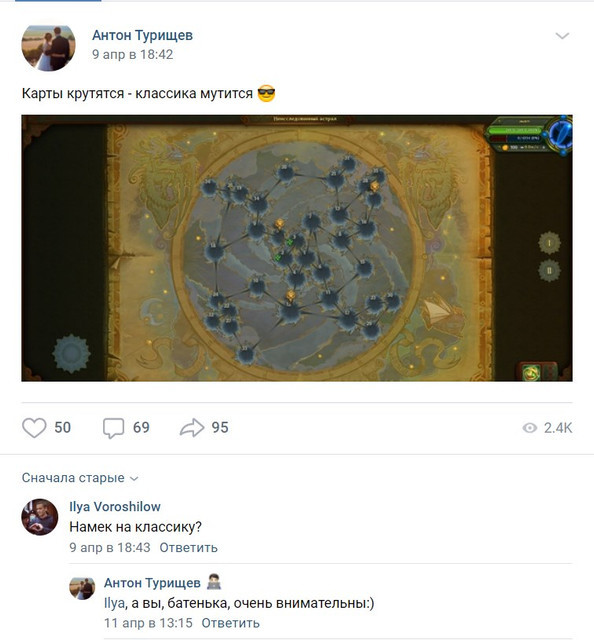Open Антон Турищев's post avatar

48,47
